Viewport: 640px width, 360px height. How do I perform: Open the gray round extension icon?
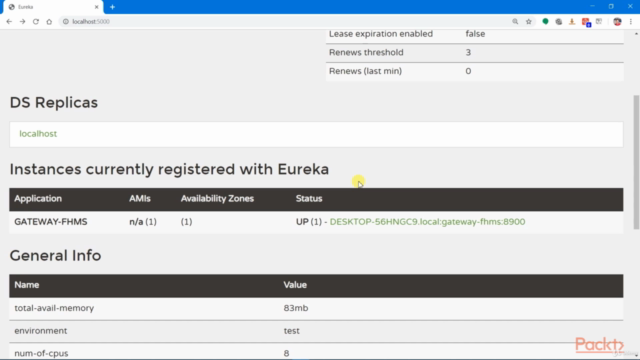(559, 22)
